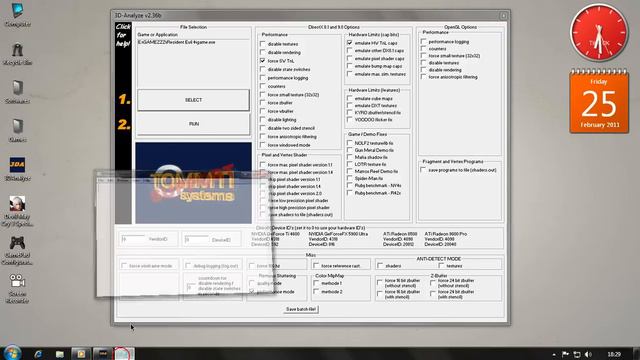Image resolution: width=640 pixels, height=360 pixels.
Task: Launch the Screen Recorder desktop shortcut
Action: coord(17,288)
